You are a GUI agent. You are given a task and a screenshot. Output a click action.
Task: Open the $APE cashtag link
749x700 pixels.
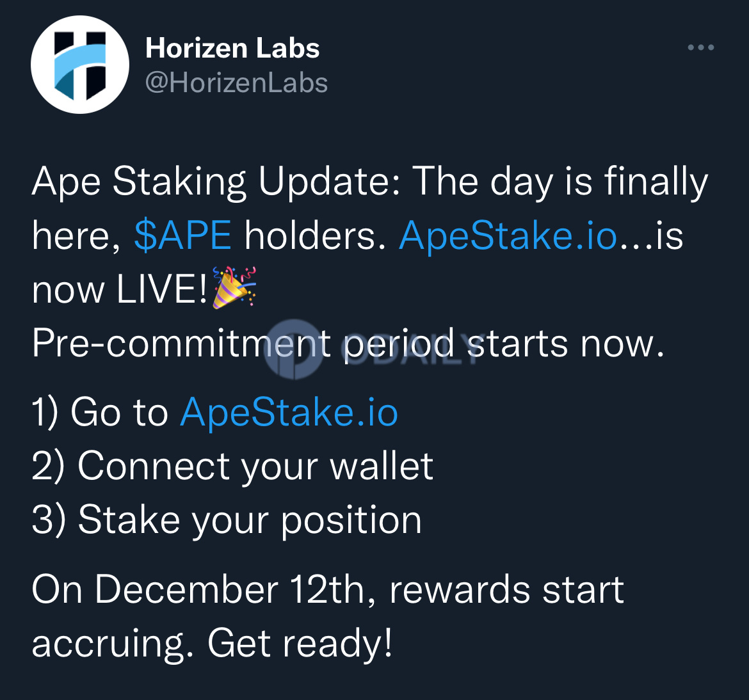183,235
